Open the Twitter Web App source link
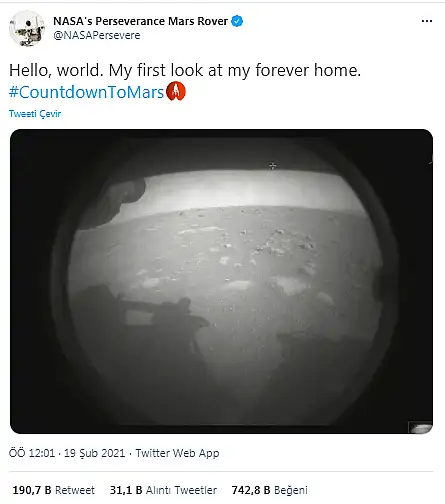Screen dimensions: 445x504 [177, 453]
